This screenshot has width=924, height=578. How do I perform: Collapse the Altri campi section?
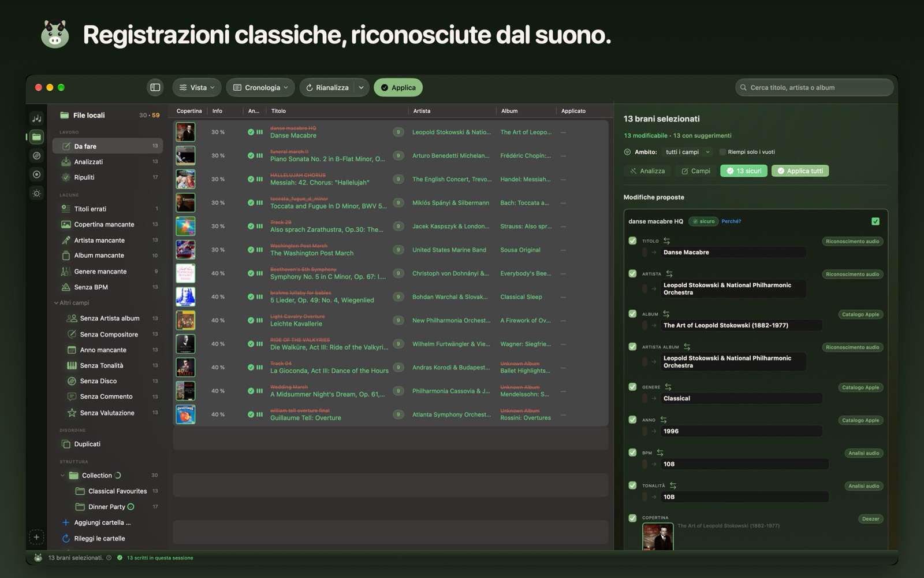(x=56, y=303)
